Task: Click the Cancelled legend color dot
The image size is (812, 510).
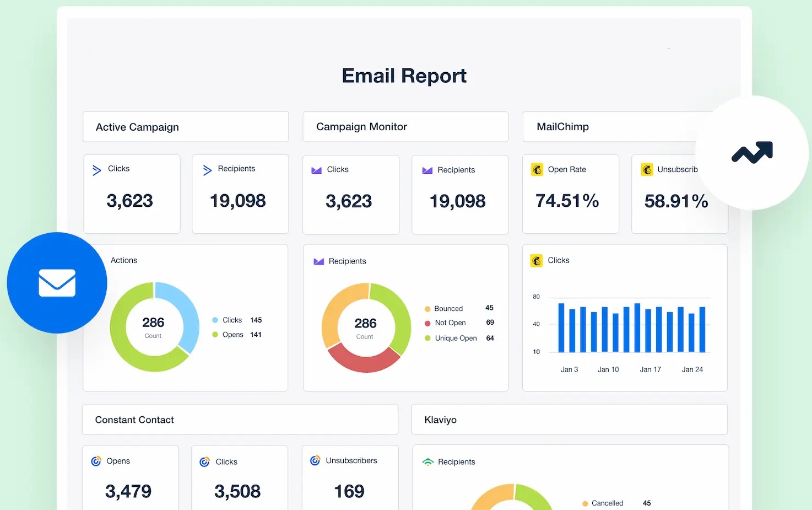Action: 585,504
